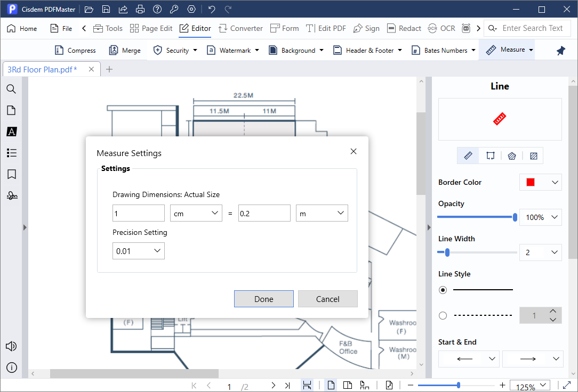The image size is (578, 392).
Task: Undo the last action
Action: (x=212, y=9)
